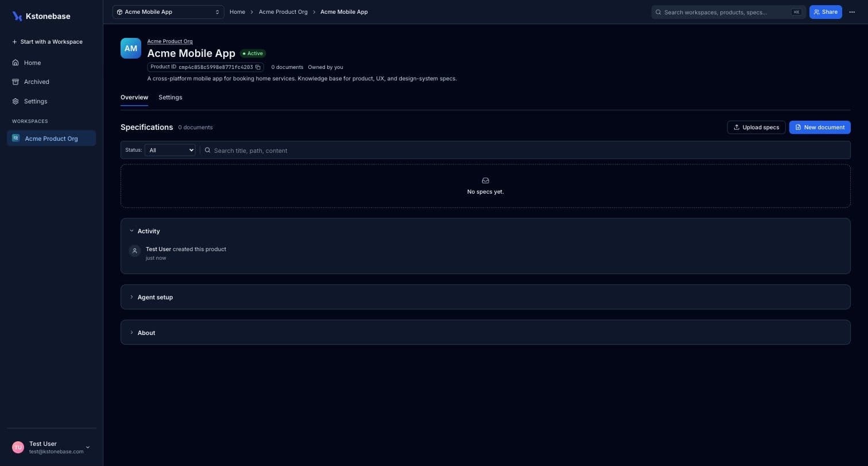The height and width of the screenshot is (466, 868).
Task: Click the Test User activity avatar icon
Action: pos(134,251)
